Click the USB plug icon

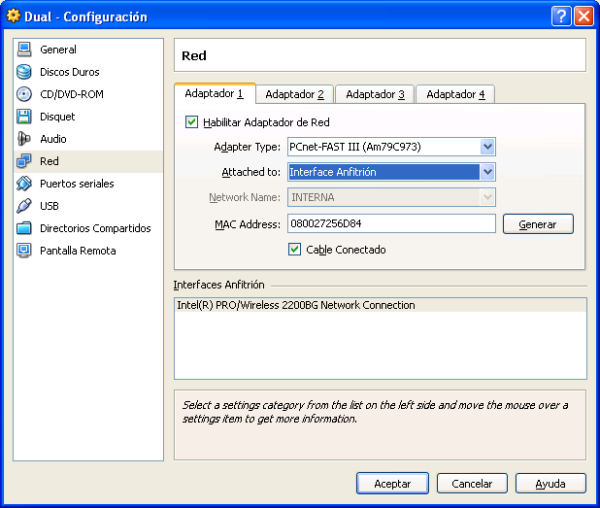click(x=24, y=206)
